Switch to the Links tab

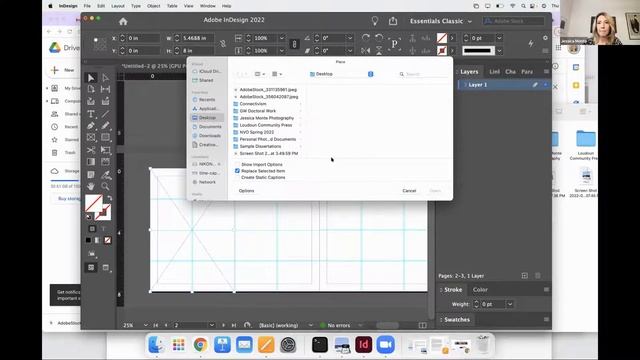pyautogui.click(x=494, y=72)
